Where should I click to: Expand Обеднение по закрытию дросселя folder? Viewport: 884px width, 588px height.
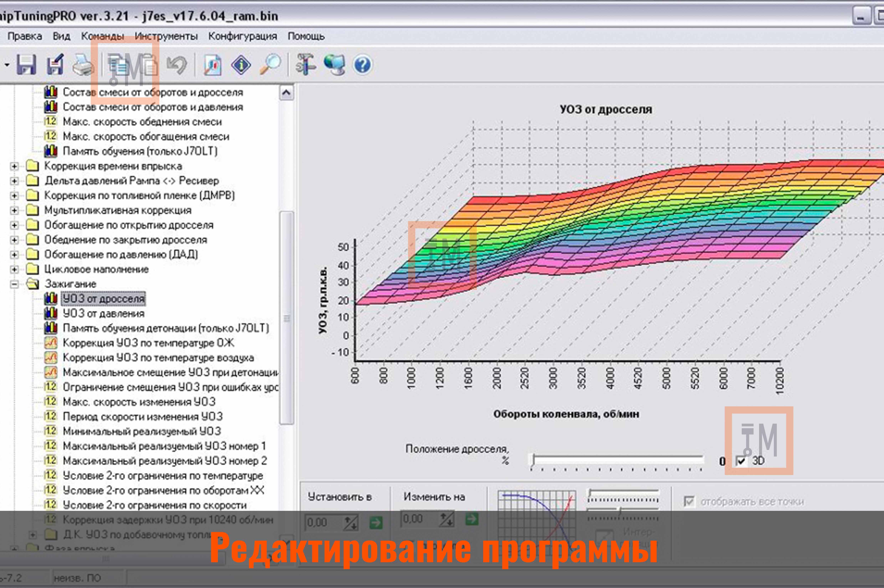14,240
